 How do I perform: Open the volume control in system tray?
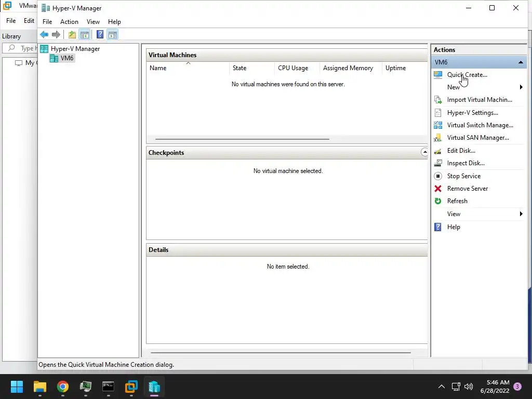[x=469, y=387]
